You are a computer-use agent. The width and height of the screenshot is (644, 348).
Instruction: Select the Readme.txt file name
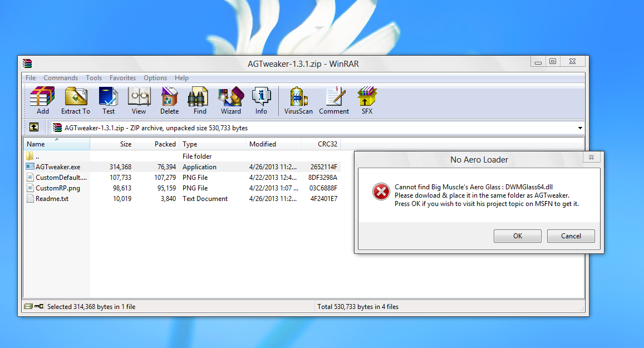(52, 198)
